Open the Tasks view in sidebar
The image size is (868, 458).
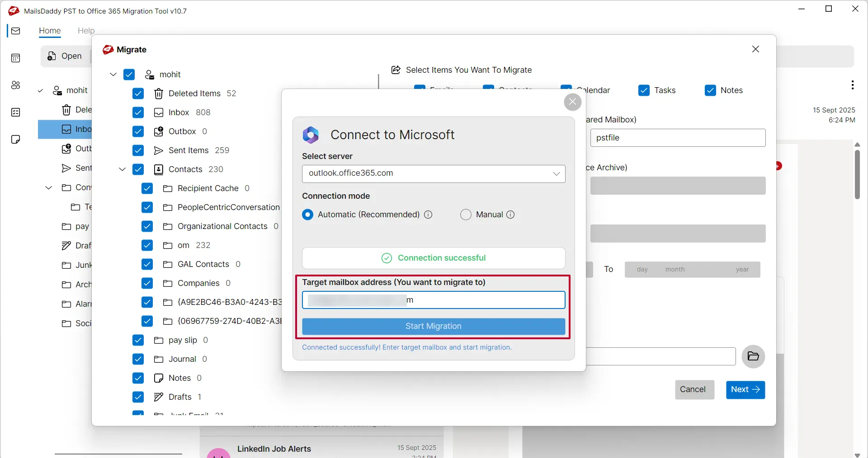(16, 112)
